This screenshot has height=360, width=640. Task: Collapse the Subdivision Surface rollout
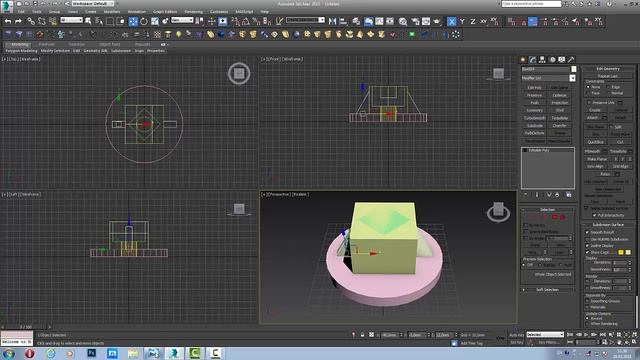pyautogui.click(x=608, y=224)
